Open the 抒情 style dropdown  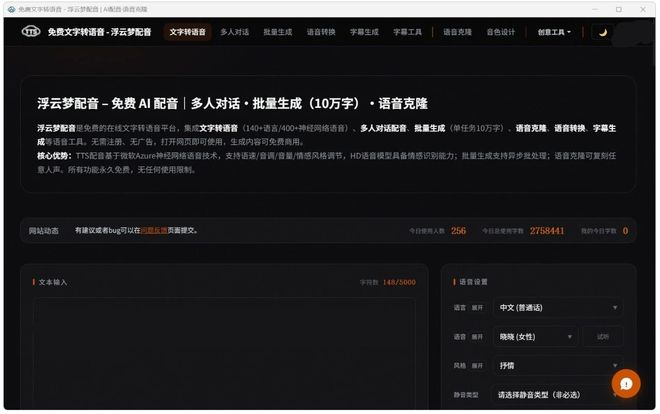(558, 365)
